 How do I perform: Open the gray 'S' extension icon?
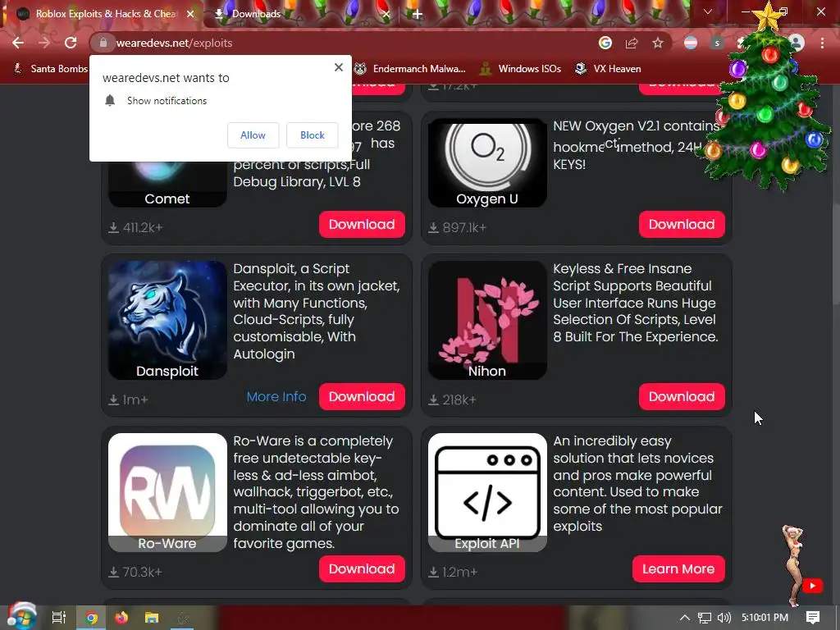(x=717, y=43)
